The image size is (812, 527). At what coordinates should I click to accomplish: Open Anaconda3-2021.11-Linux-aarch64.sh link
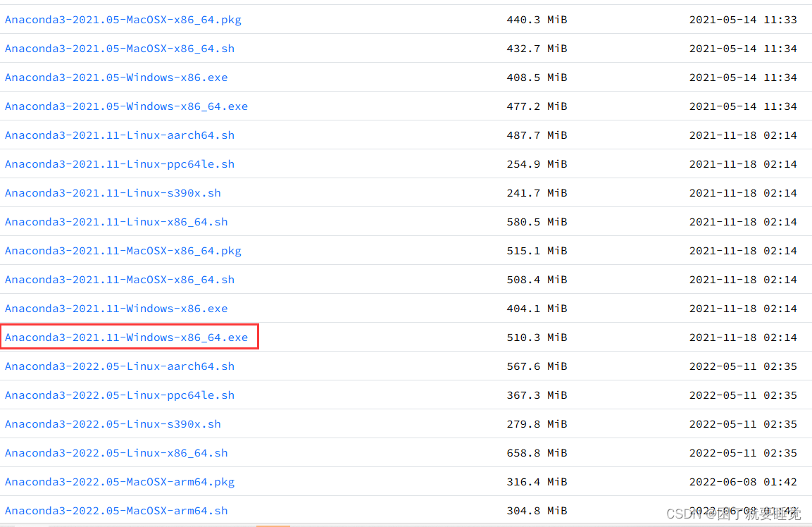(120, 135)
